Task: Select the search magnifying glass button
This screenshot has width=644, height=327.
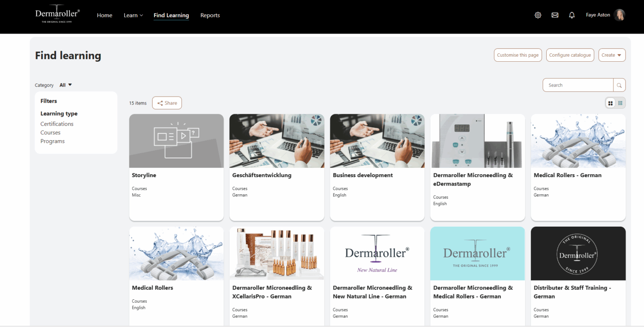Action: point(619,85)
